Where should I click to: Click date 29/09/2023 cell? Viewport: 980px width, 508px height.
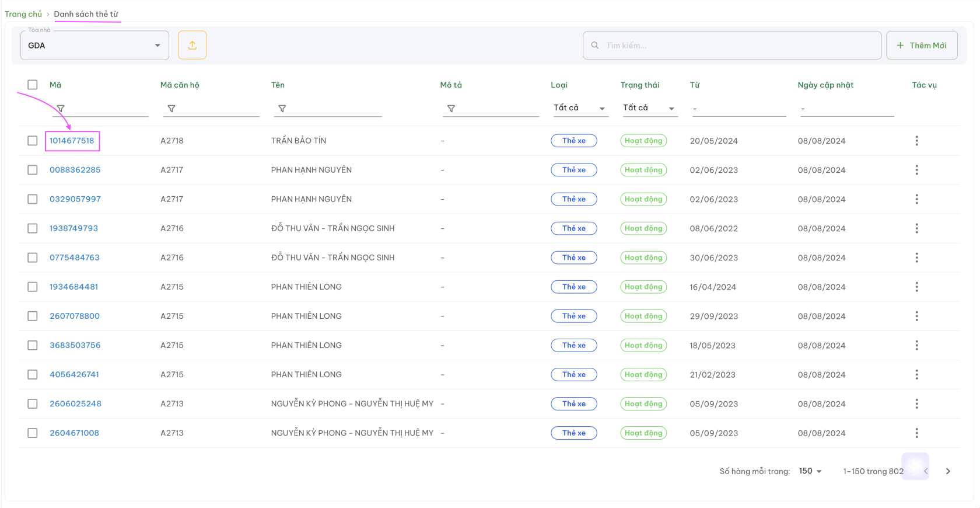pyautogui.click(x=714, y=316)
